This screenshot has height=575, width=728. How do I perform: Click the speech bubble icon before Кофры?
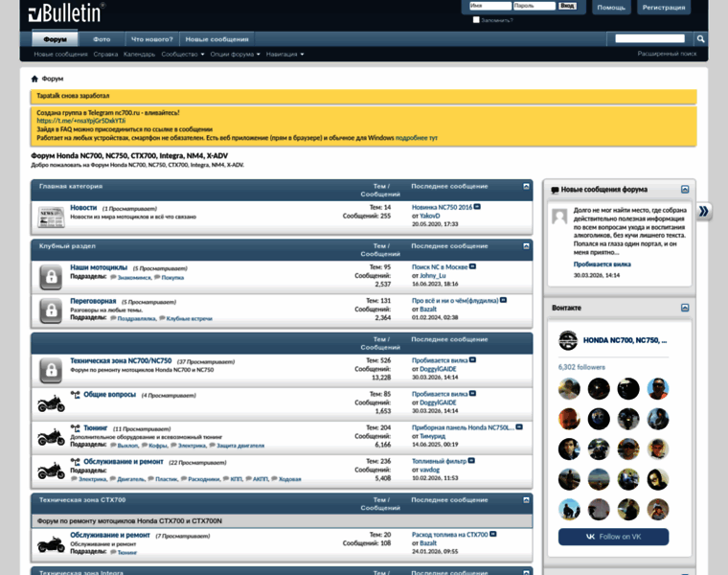pyautogui.click(x=145, y=446)
